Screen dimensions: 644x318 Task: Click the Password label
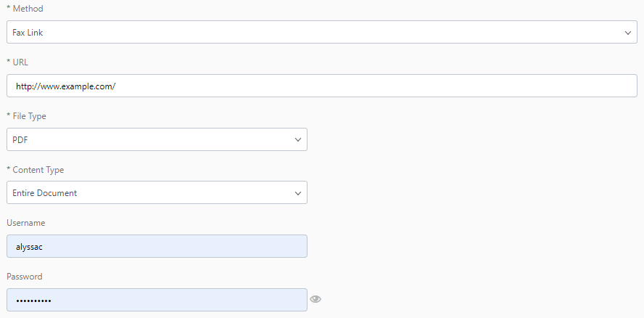click(x=25, y=277)
